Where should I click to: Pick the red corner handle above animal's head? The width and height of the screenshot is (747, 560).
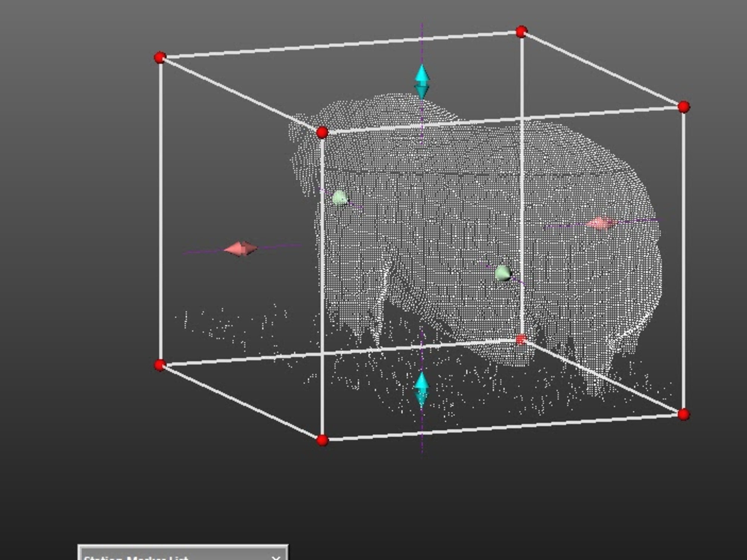(322, 132)
